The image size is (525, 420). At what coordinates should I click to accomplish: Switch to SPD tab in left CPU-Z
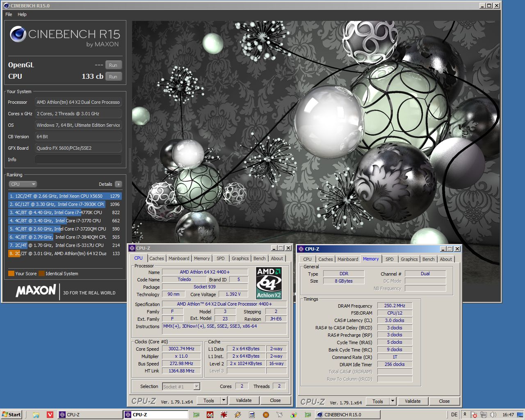221,258
